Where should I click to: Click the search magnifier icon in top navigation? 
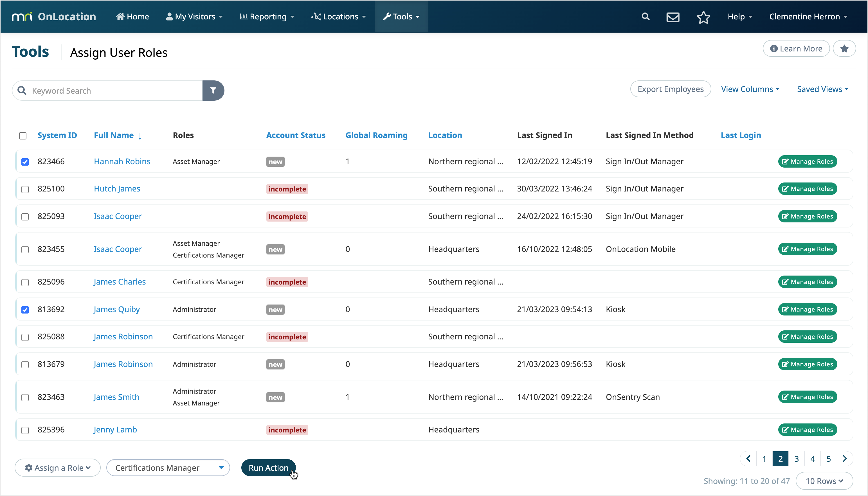pyautogui.click(x=645, y=16)
